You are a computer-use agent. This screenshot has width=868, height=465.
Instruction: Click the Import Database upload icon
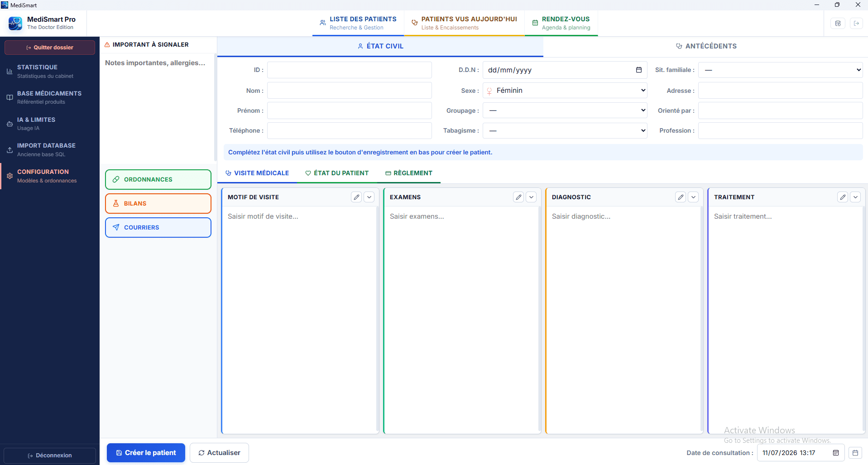coord(10,150)
